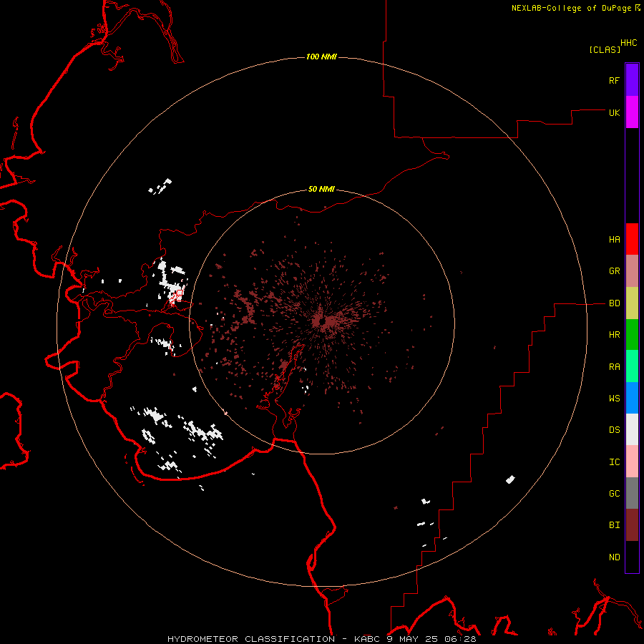Click the 06:28 timestamp
This screenshot has width=644, height=644.
(x=459, y=639)
